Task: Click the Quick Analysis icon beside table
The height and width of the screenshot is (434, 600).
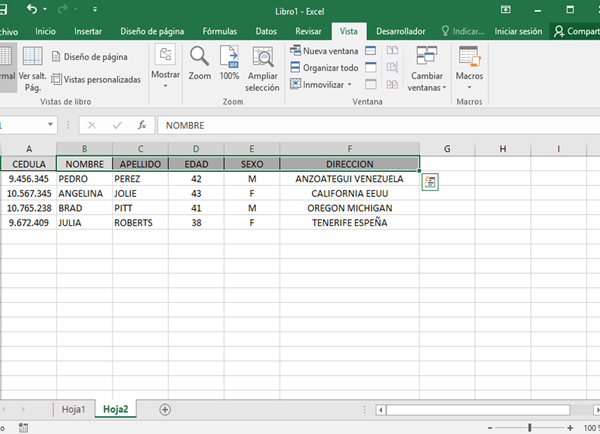Action: (x=429, y=181)
